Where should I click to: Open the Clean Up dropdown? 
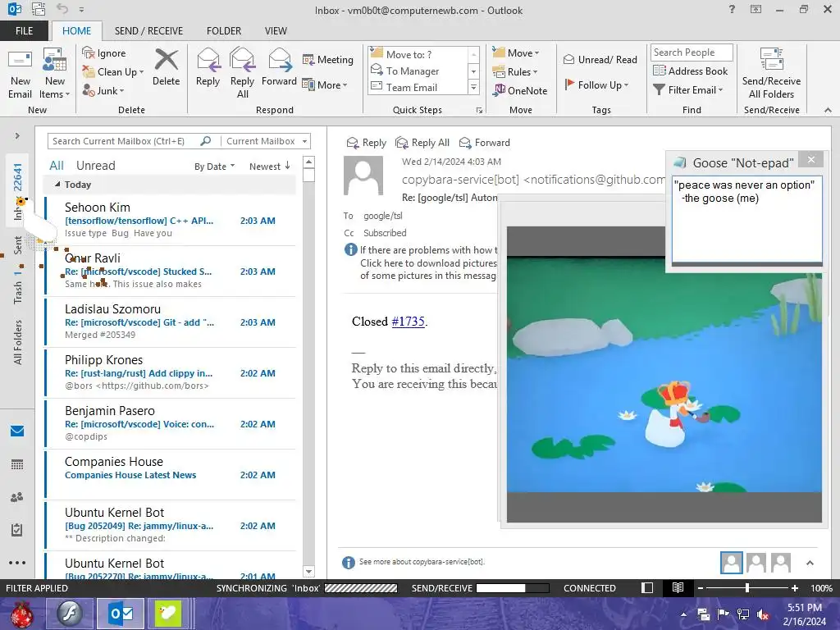(x=113, y=72)
